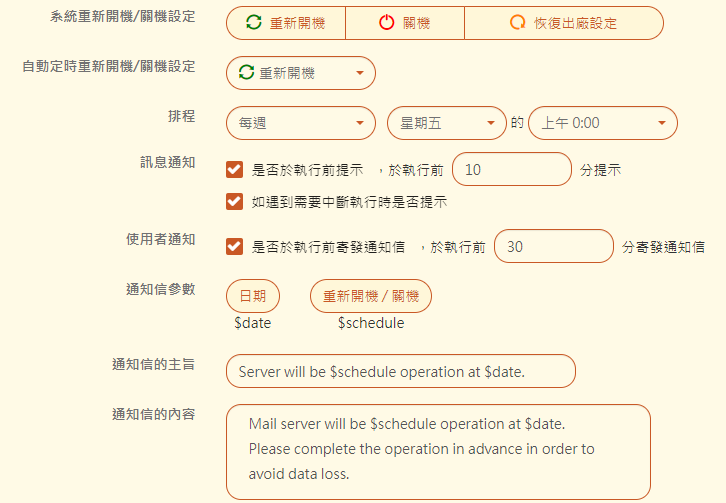Click the 恢復出廠設定 factory reset button
This screenshot has width=726, height=503.
click(564, 23)
